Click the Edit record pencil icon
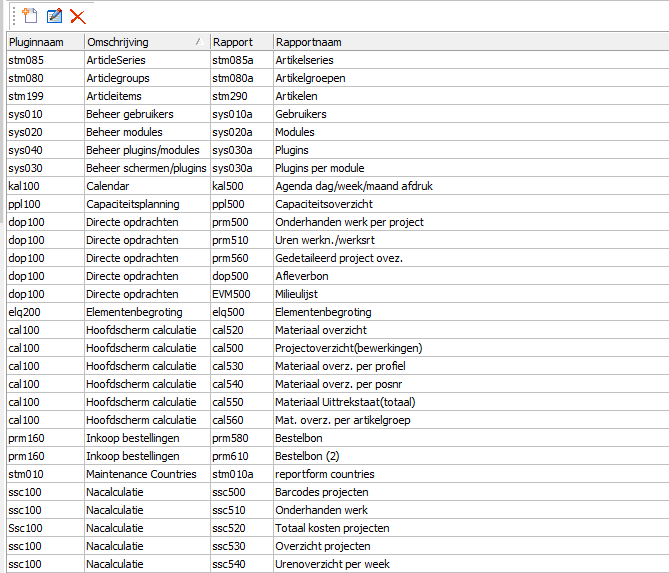Image resolution: width=669 pixels, height=573 pixels. click(x=54, y=16)
